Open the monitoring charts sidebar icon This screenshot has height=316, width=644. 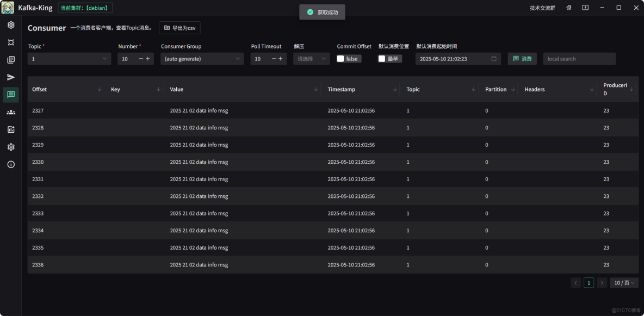click(11, 129)
